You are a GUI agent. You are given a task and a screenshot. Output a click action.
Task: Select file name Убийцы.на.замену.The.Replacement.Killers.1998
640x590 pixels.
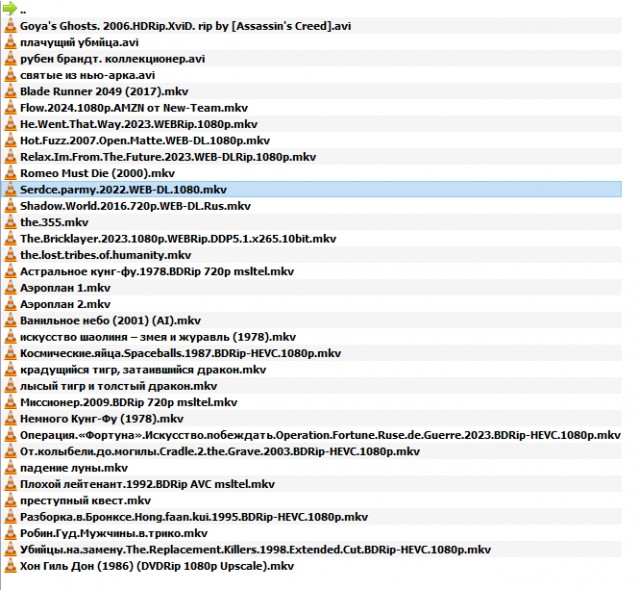(x=255, y=550)
